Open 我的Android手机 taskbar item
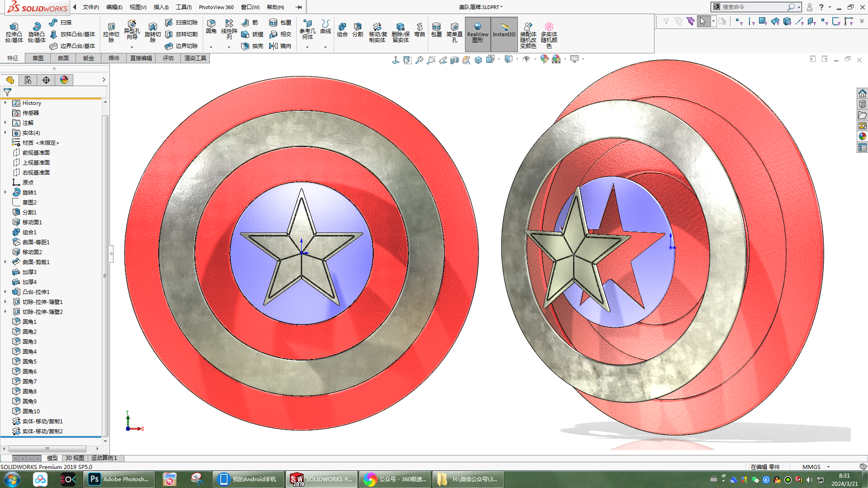 [x=248, y=479]
